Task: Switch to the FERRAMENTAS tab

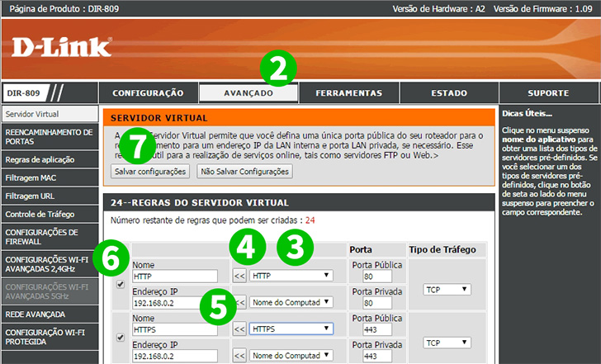Action: coord(348,93)
